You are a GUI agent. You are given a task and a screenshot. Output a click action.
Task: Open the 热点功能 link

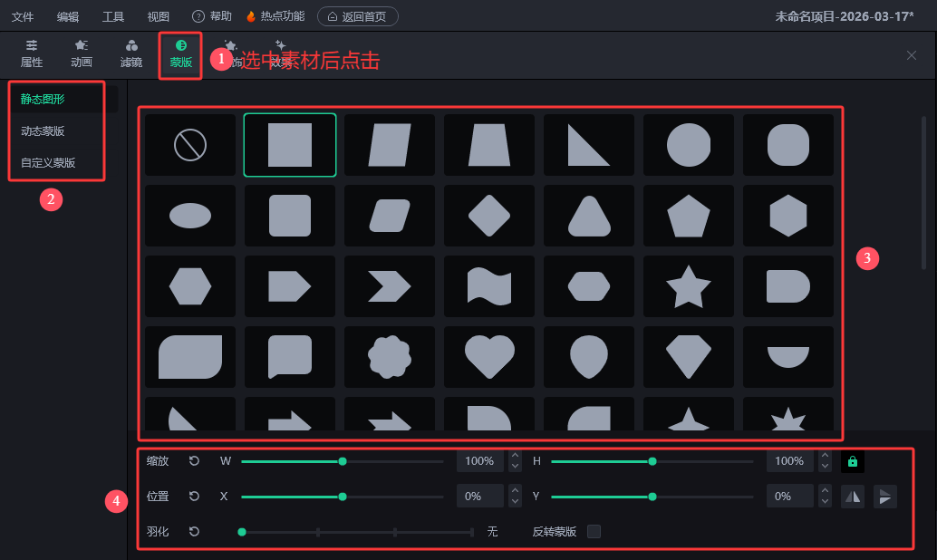coord(275,16)
